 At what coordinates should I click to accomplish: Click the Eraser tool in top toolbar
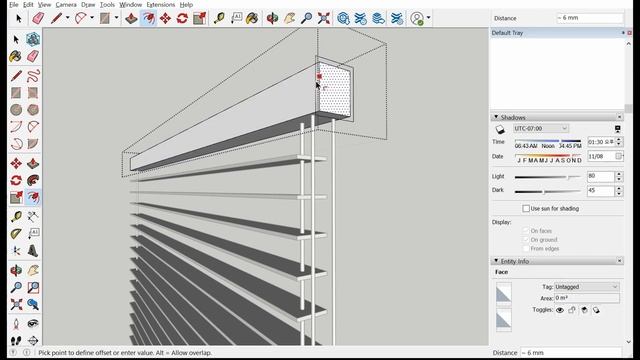pyautogui.click(x=38, y=18)
